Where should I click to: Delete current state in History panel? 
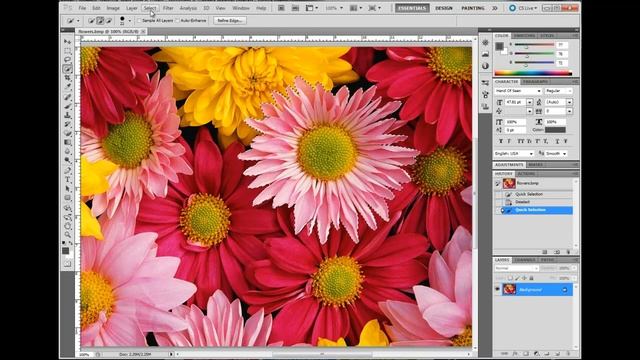click(x=568, y=252)
